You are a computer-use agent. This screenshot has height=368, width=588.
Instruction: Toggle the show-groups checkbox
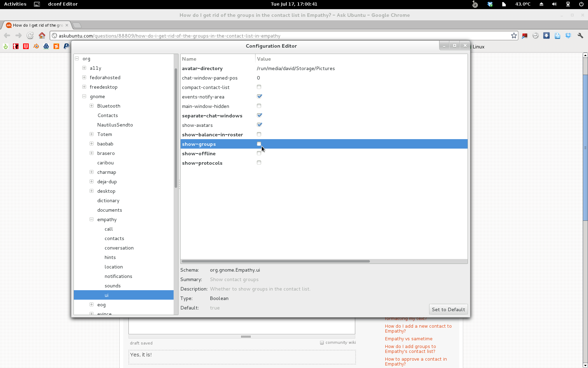click(x=259, y=144)
